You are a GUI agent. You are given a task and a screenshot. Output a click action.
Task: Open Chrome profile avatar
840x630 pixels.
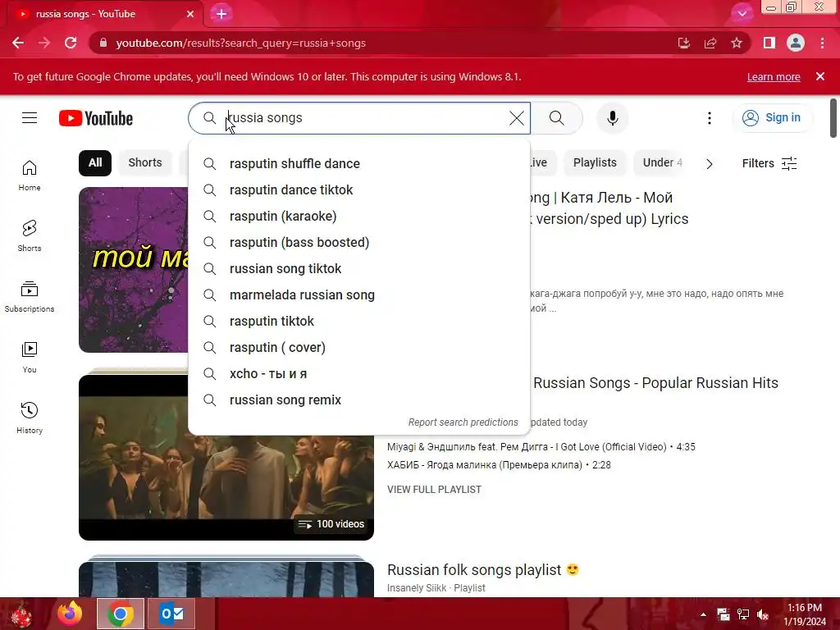point(796,43)
